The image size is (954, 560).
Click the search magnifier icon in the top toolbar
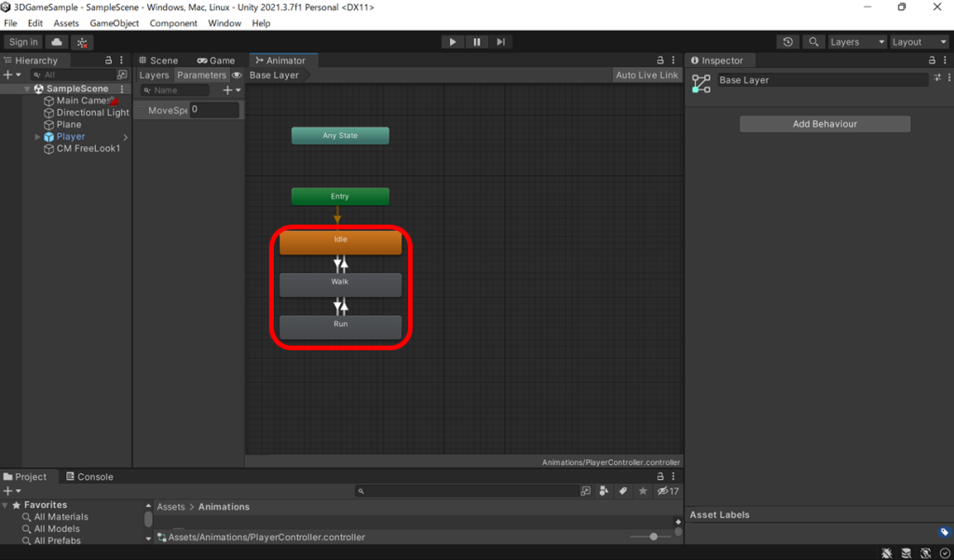pos(811,41)
